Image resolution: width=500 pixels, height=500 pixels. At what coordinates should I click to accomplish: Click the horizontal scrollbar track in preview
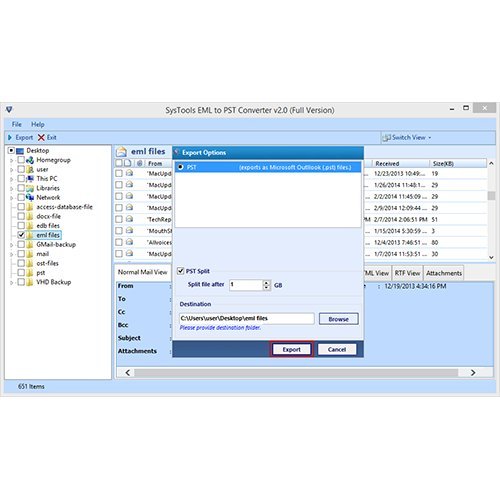(x=296, y=372)
